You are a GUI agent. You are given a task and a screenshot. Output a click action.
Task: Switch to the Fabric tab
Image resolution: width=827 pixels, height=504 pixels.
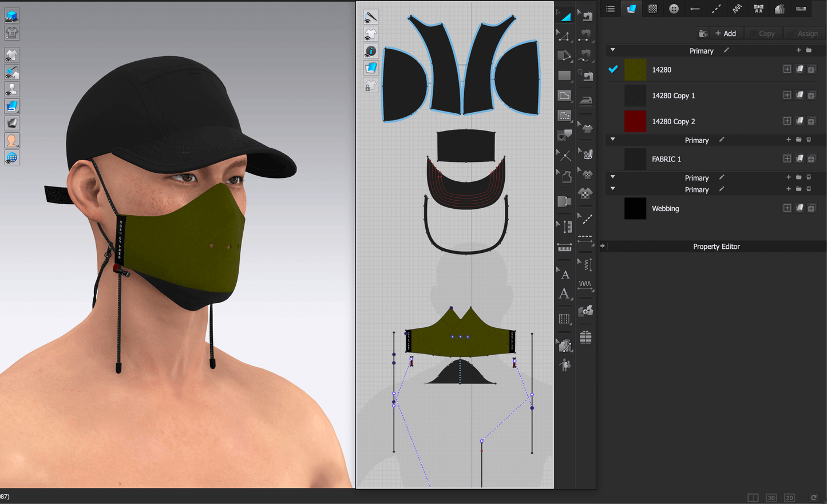[631, 9]
